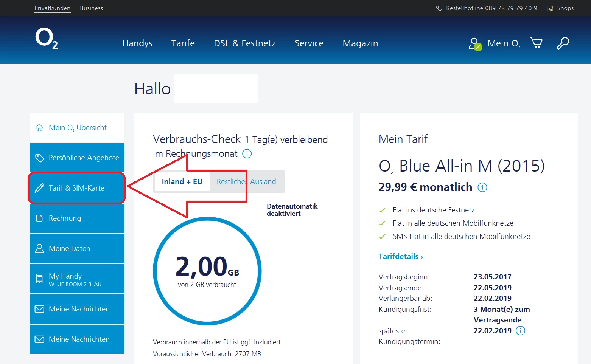Open the Magazin menu
591x364 pixels.
pos(360,43)
